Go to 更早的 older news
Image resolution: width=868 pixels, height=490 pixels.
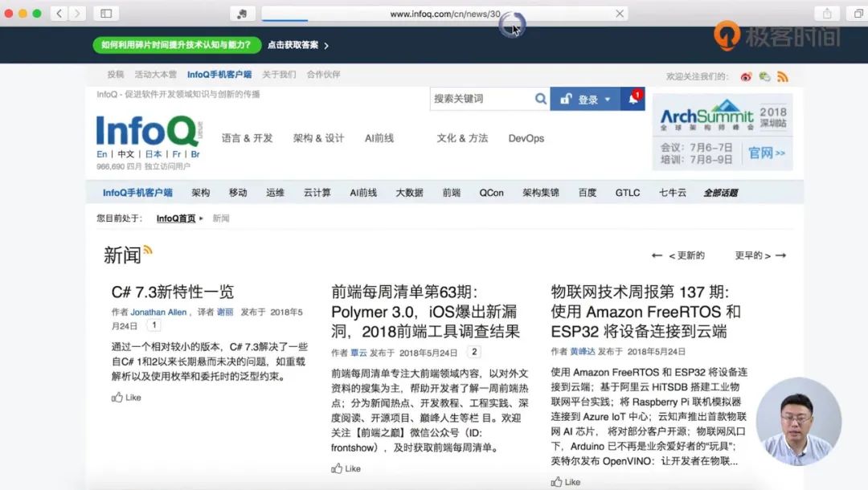(760, 255)
